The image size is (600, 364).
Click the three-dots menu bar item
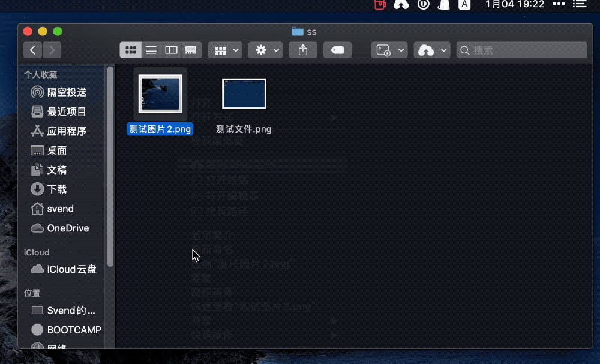tap(559, 4)
